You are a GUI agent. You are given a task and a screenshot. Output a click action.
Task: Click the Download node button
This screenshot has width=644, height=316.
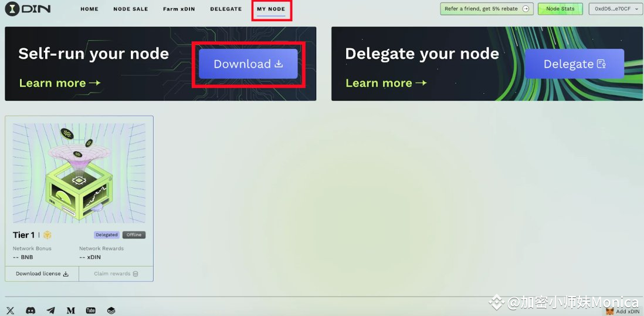coord(248,64)
